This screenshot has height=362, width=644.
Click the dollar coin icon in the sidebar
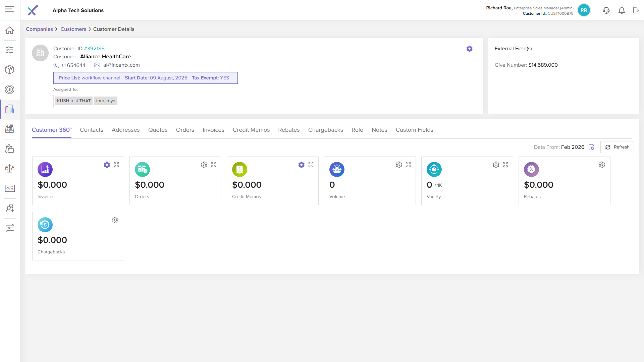(10, 89)
